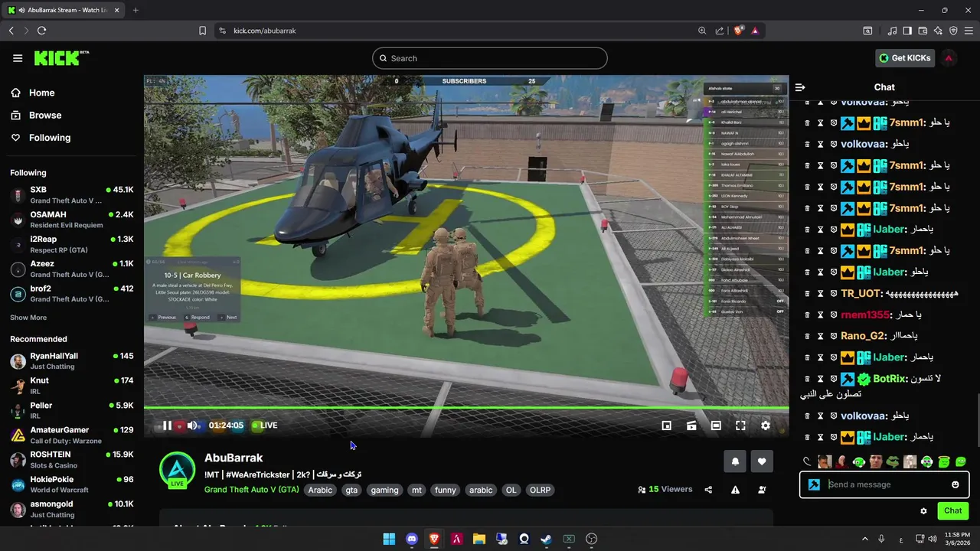Pause the stream playback

point(167,425)
